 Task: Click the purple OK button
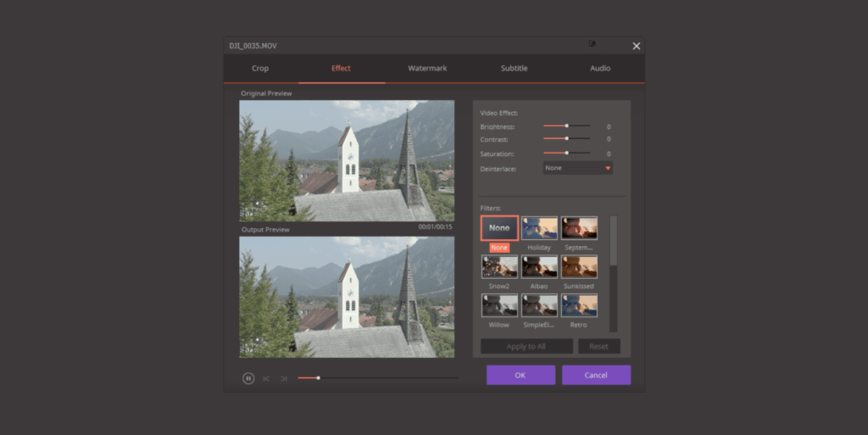pyautogui.click(x=520, y=375)
